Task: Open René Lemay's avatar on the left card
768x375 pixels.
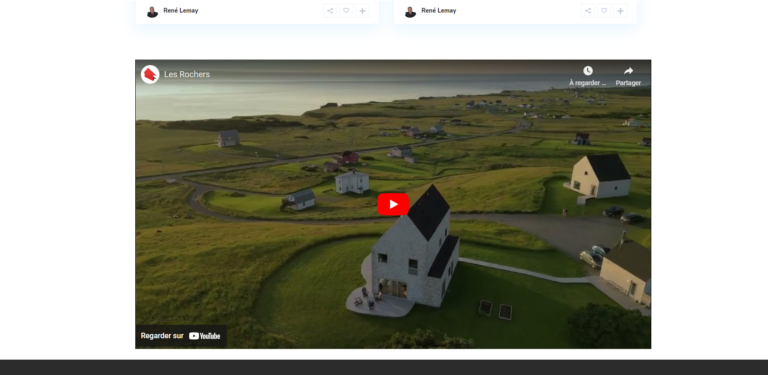Action: tap(152, 12)
